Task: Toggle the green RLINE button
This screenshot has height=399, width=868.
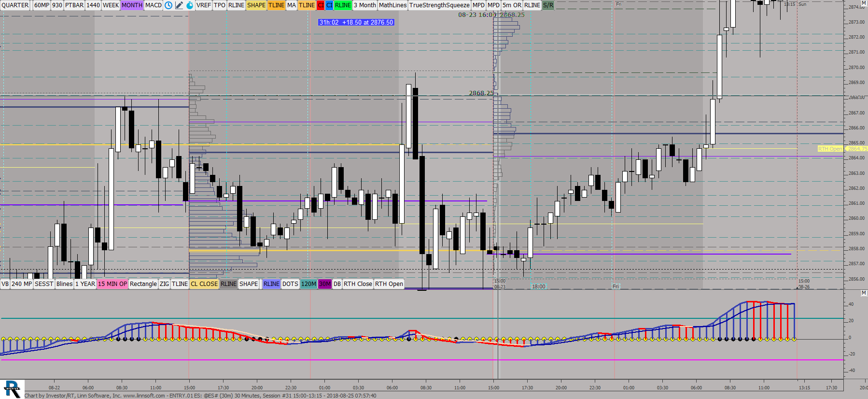Action: point(343,5)
